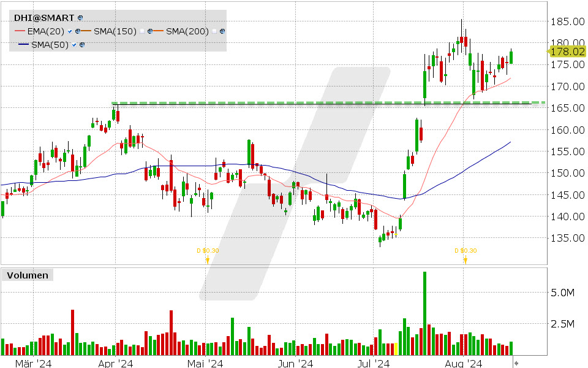
Task: Click the 135.00 price axis label
Action: coord(567,238)
